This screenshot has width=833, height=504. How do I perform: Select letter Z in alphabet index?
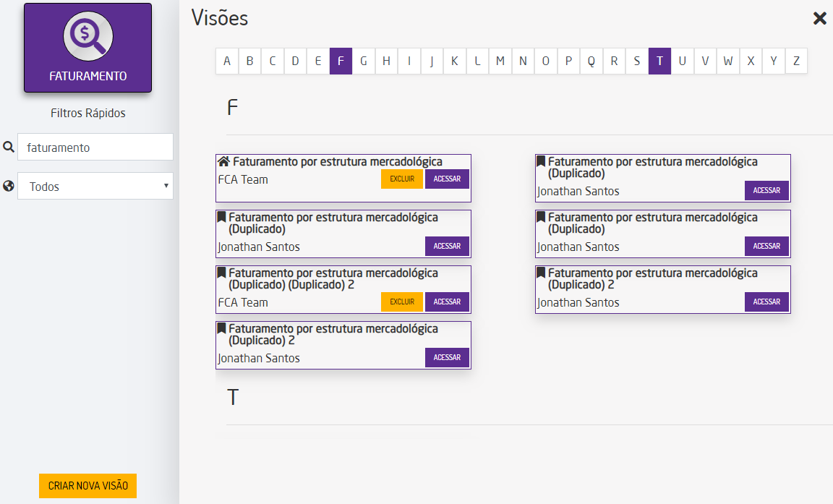click(796, 61)
